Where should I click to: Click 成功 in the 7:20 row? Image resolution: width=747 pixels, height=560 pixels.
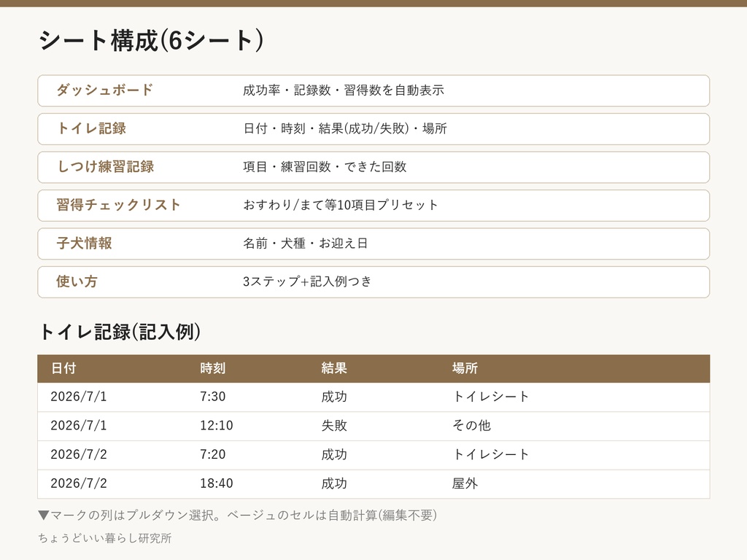coord(334,455)
